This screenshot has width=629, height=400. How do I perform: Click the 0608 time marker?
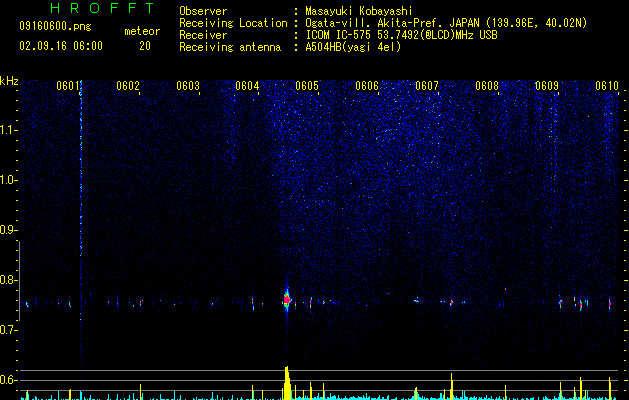pos(487,86)
